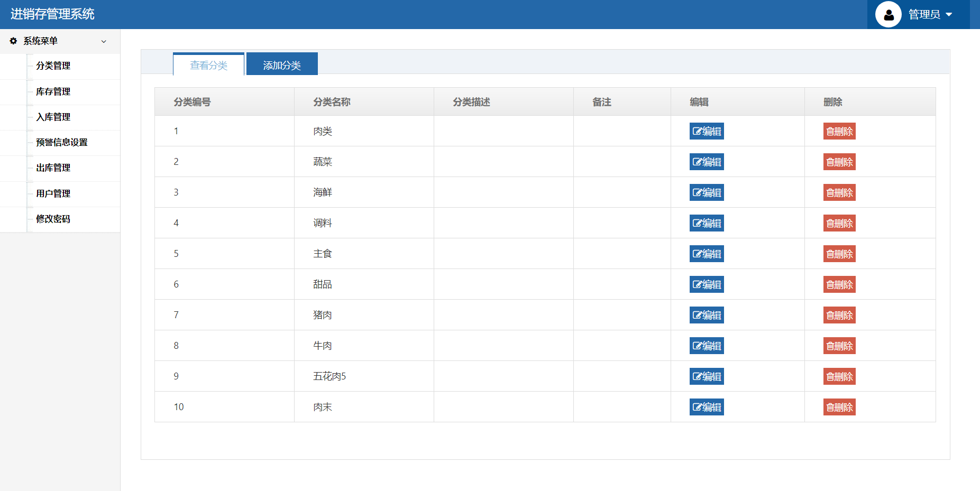Screen dimensions: 980x491
Task: Delete the 猪肉 category
Action: point(839,315)
